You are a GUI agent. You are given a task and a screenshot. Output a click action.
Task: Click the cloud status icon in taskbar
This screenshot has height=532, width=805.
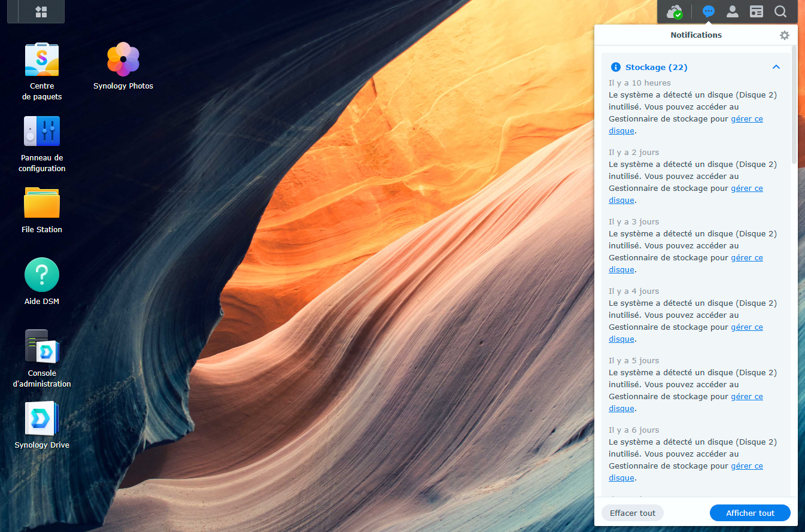click(x=675, y=12)
